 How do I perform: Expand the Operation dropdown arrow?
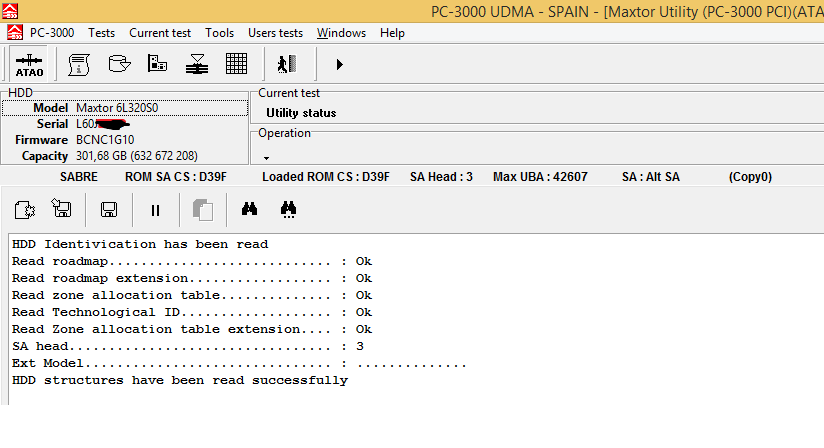(266, 158)
